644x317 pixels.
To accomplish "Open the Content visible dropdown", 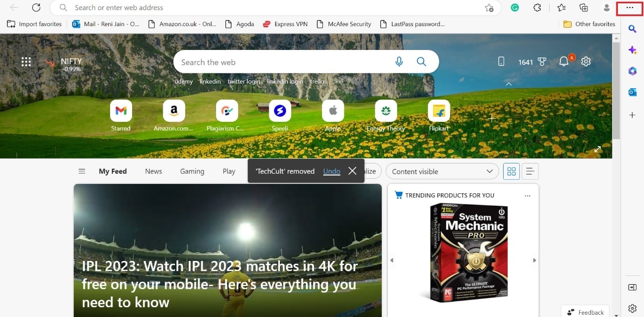I will [441, 171].
